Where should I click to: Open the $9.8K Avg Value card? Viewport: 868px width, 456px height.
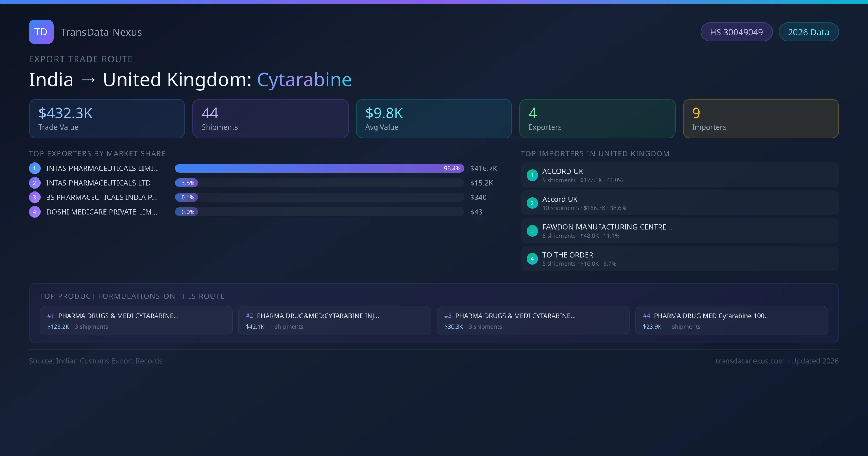click(434, 118)
